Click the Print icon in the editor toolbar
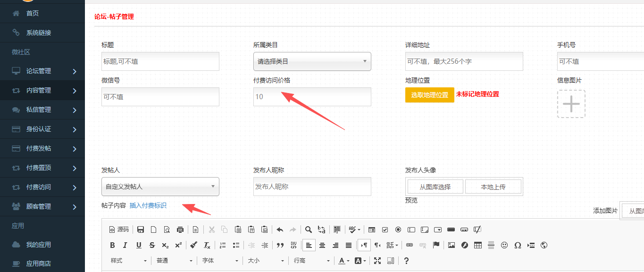The image size is (644, 272). (x=180, y=229)
